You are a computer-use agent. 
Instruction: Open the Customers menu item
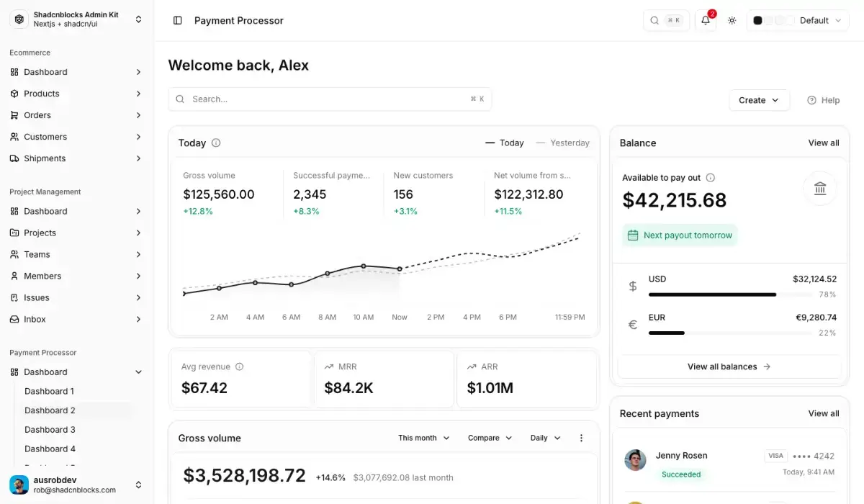click(x=77, y=137)
